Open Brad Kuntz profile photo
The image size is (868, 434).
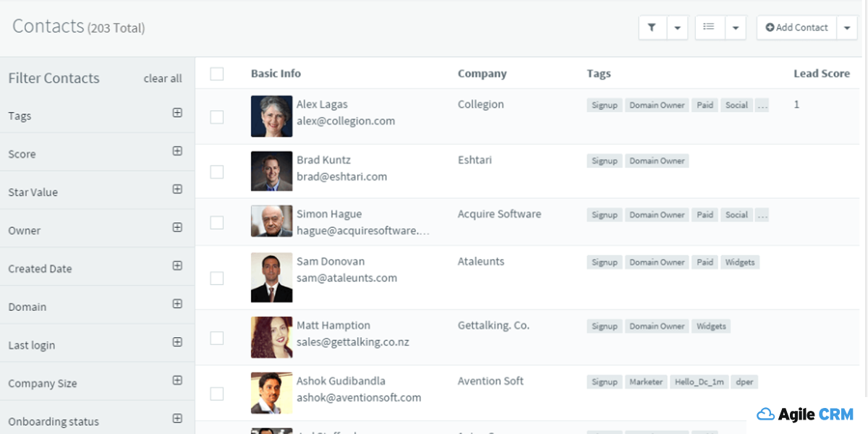[x=272, y=171]
